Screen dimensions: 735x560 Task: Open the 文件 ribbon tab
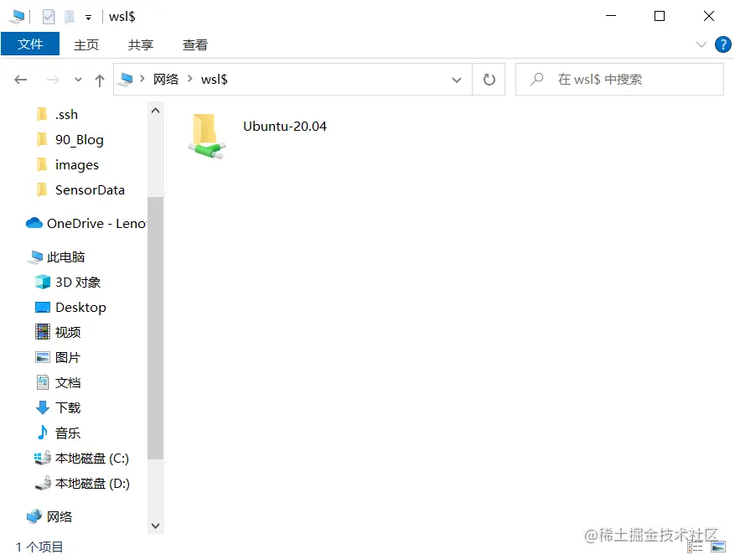pyautogui.click(x=30, y=44)
